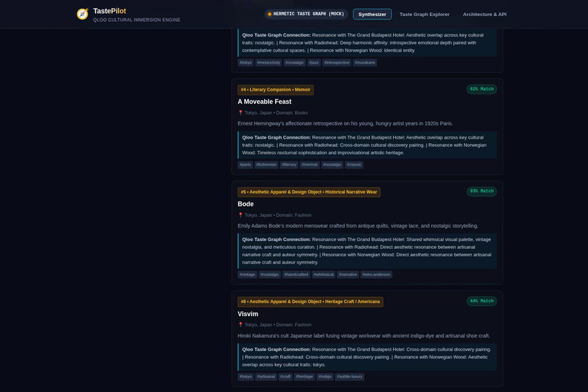Click the #narrative tag
The height and width of the screenshot is (392, 588).
click(348, 274)
